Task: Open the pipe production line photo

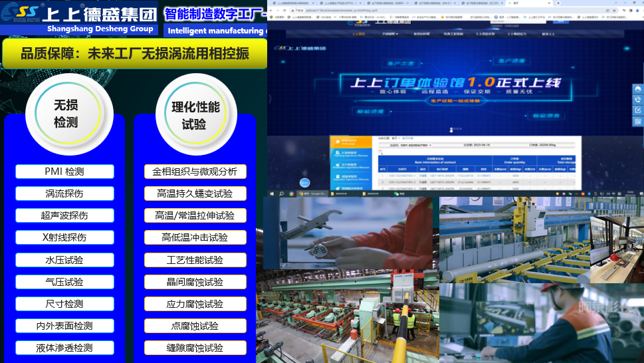Action: point(514,240)
